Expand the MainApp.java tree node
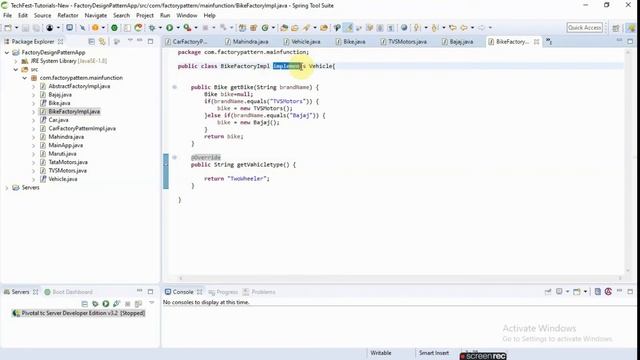The width and height of the screenshot is (640, 360). (34, 145)
